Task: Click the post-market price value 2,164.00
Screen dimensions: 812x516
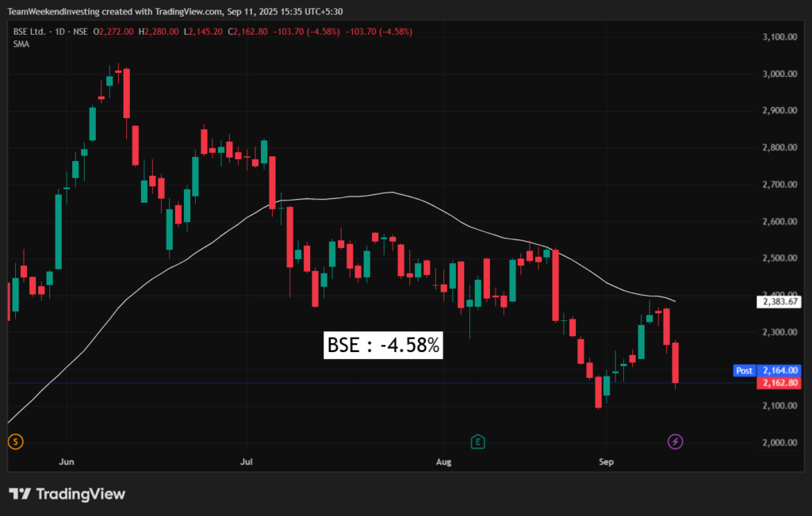Action: (779, 371)
